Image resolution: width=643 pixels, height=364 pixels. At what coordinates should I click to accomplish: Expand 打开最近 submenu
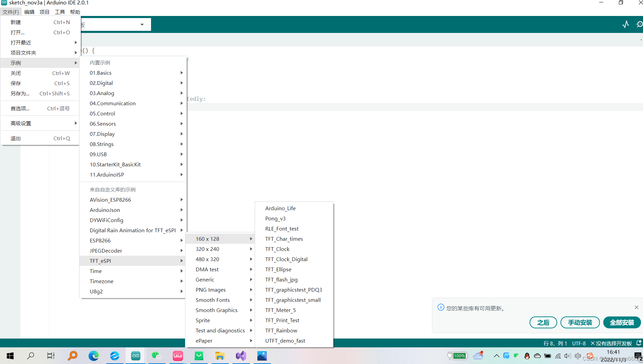(x=40, y=42)
